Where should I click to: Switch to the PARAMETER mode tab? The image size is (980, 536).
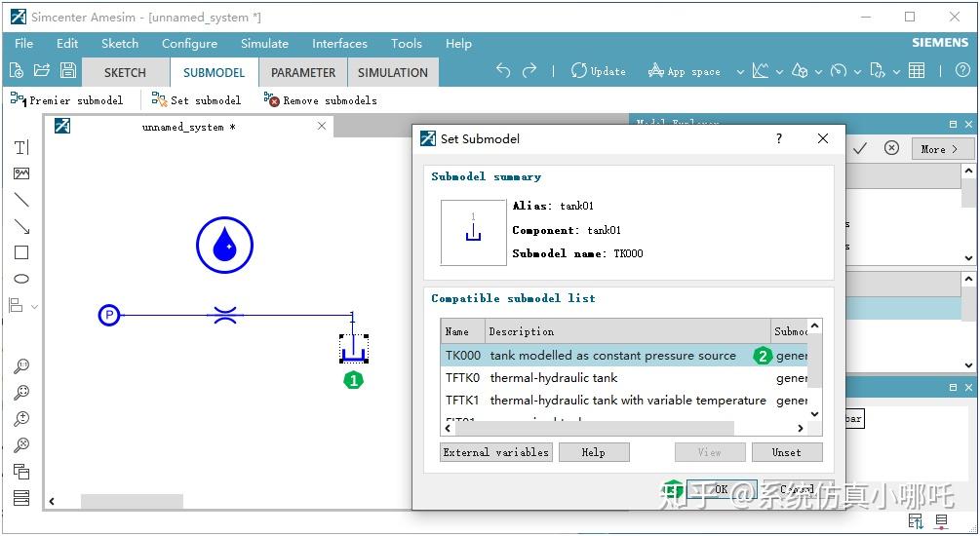(x=303, y=72)
